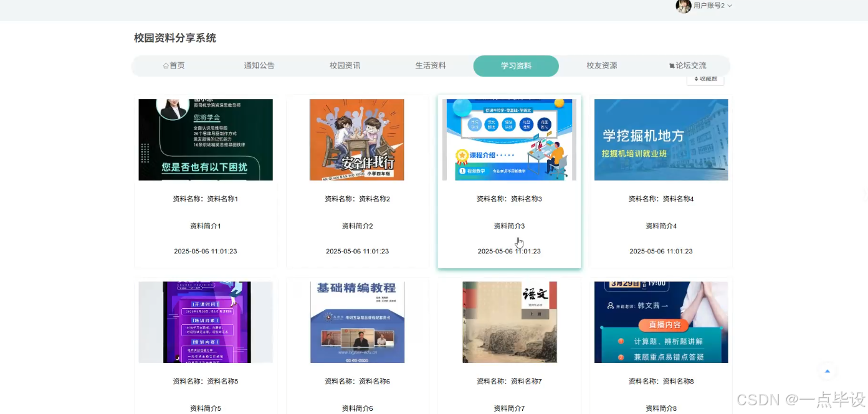Open the 语文 textbook cover thumbnail

[510, 322]
